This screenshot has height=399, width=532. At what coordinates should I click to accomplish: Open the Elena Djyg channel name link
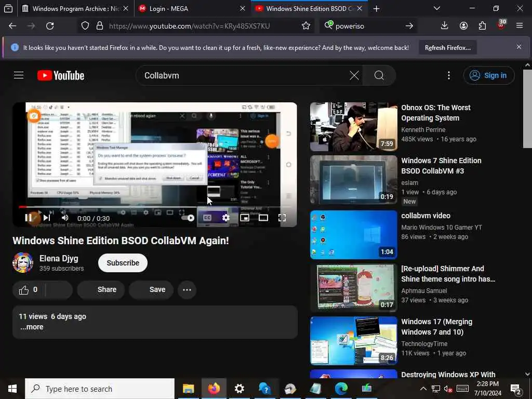tap(59, 258)
